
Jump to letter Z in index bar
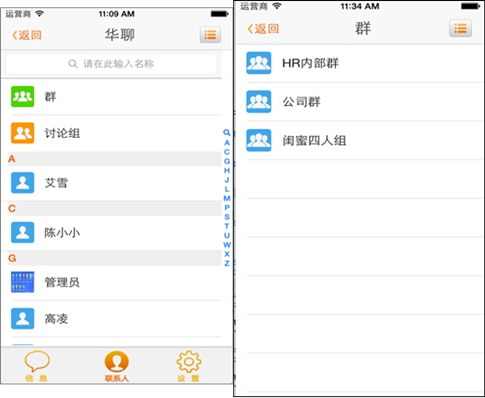point(227,263)
